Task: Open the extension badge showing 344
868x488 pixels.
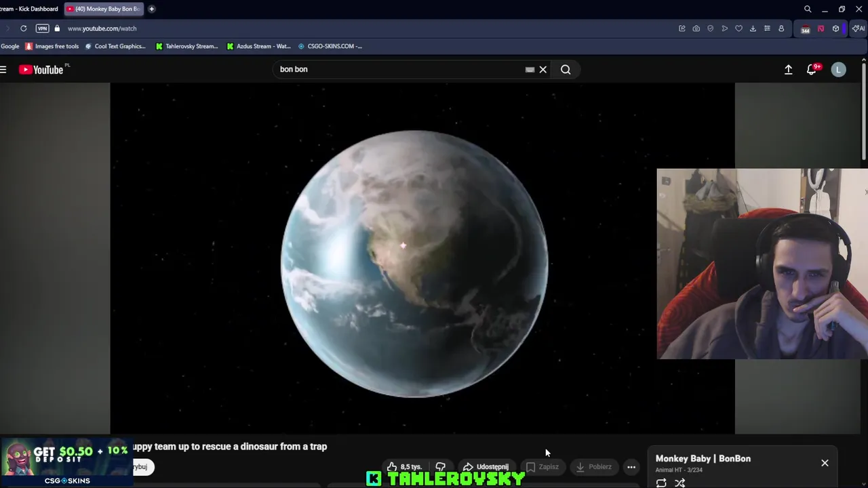Action: point(805,29)
